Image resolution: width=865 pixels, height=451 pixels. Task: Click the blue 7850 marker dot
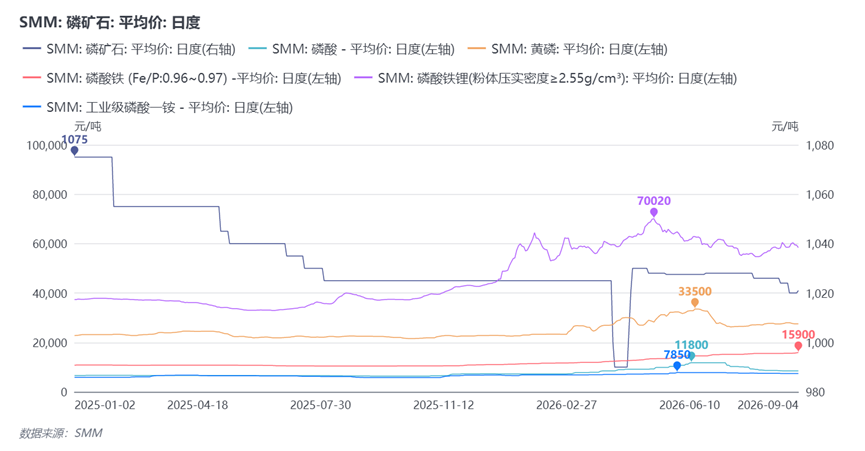click(677, 366)
